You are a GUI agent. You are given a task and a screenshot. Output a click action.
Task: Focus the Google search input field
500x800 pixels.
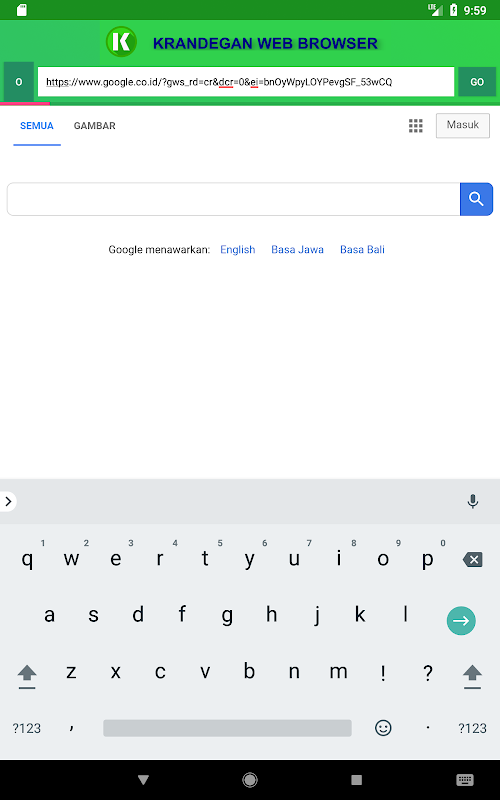pyautogui.click(x=234, y=199)
